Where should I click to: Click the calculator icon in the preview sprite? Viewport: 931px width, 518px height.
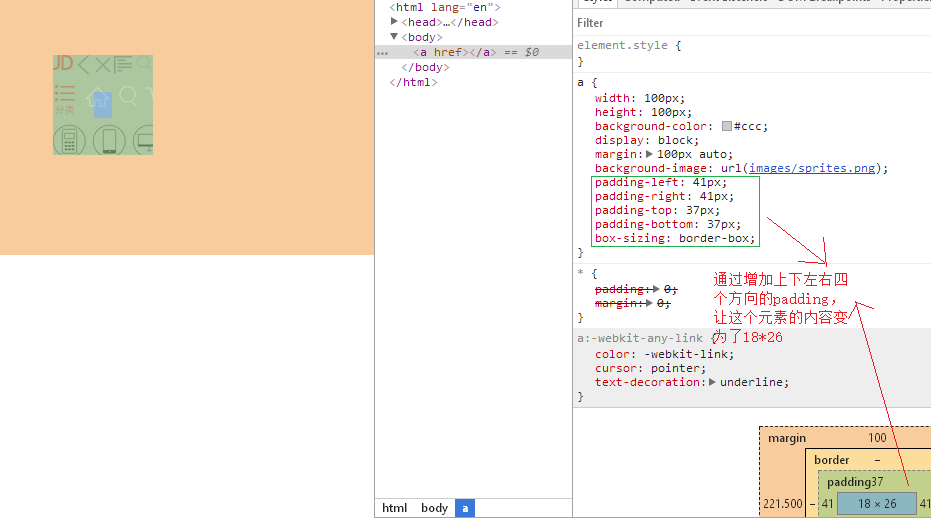tap(69, 141)
